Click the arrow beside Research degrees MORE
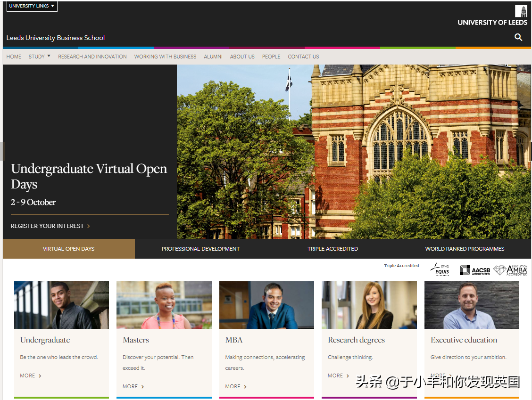 tap(348, 376)
